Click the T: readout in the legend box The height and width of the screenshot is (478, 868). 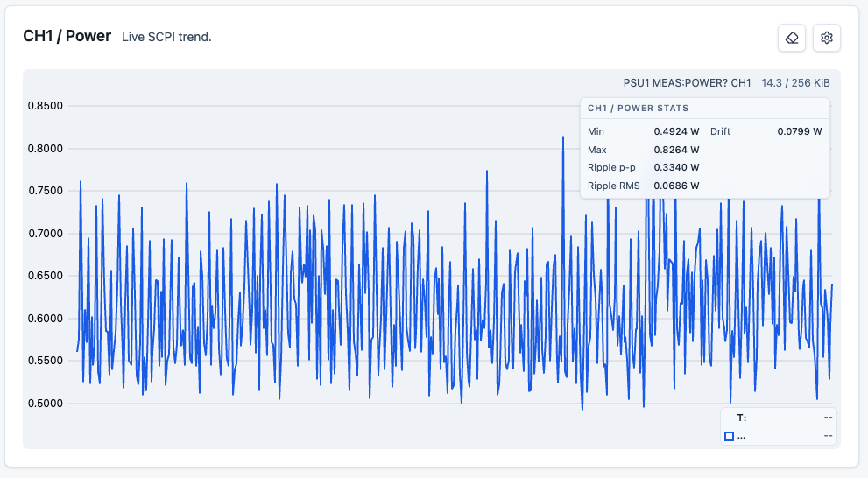click(742, 418)
